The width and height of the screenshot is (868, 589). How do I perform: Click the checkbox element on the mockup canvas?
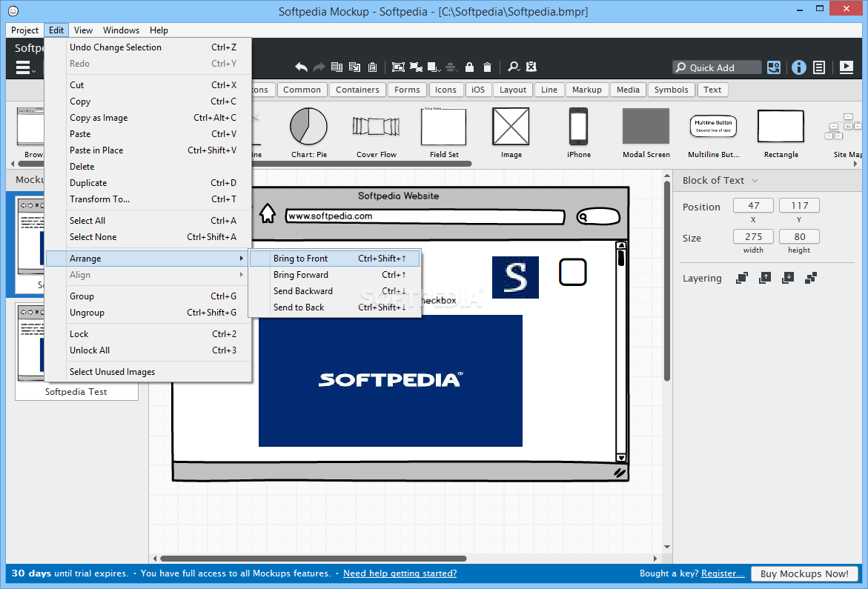pos(573,272)
